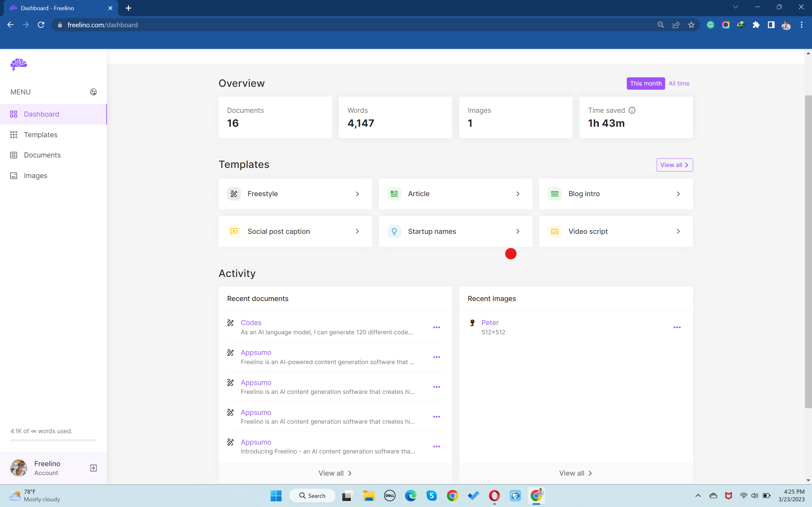Open options menu for Peter image
This screenshot has width=812, height=507.
pos(677,327)
